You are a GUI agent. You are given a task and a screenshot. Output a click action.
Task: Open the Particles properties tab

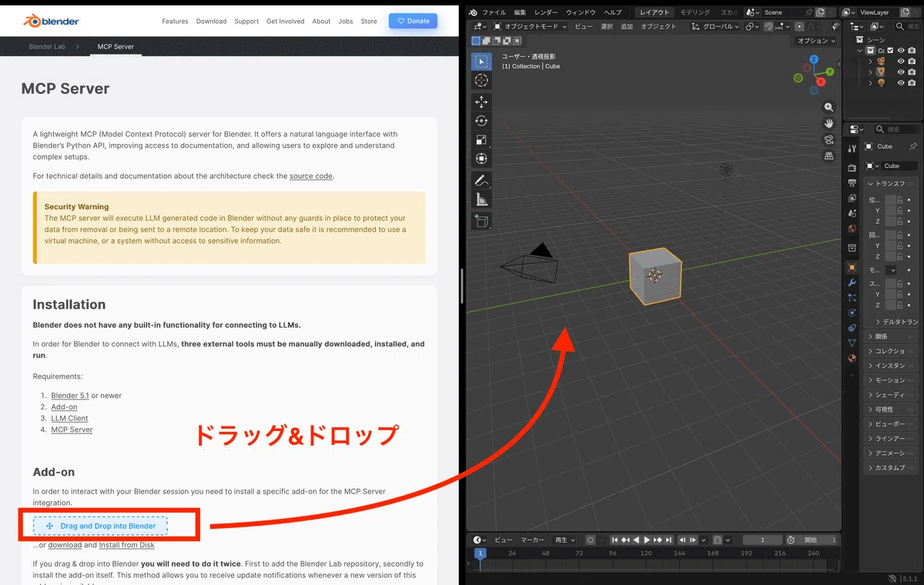[x=852, y=298]
